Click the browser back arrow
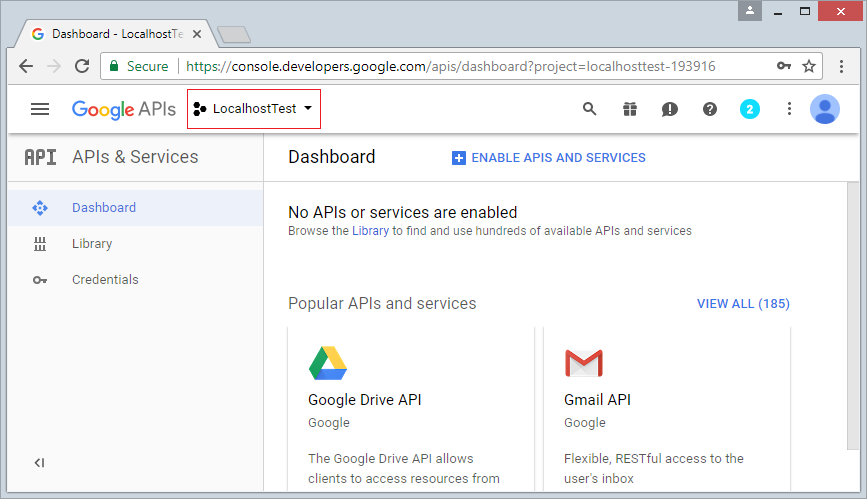 pyautogui.click(x=26, y=66)
